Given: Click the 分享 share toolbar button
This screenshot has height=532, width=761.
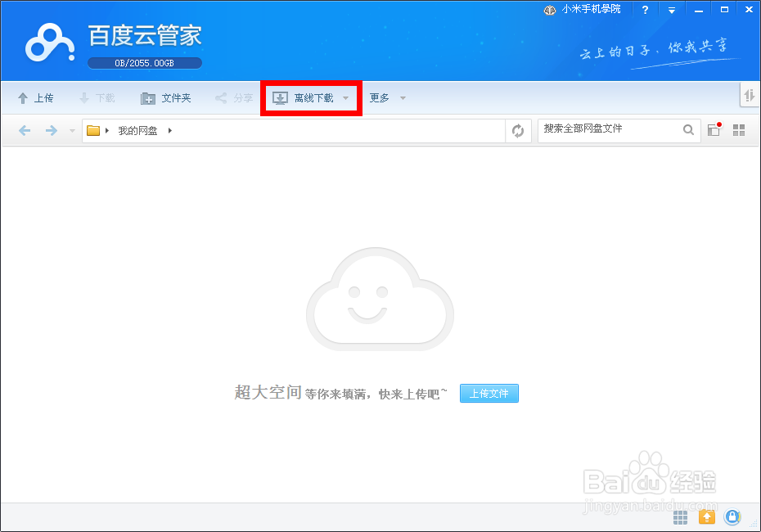Looking at the screenshot, I should click(234, 98).
